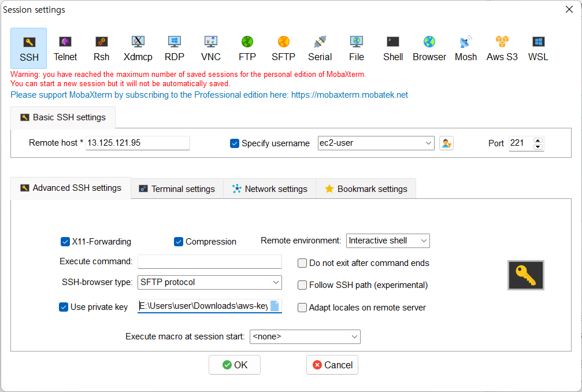Focus the Execute command field
This screenshot has width=582, height=392.
coord(210,262)
